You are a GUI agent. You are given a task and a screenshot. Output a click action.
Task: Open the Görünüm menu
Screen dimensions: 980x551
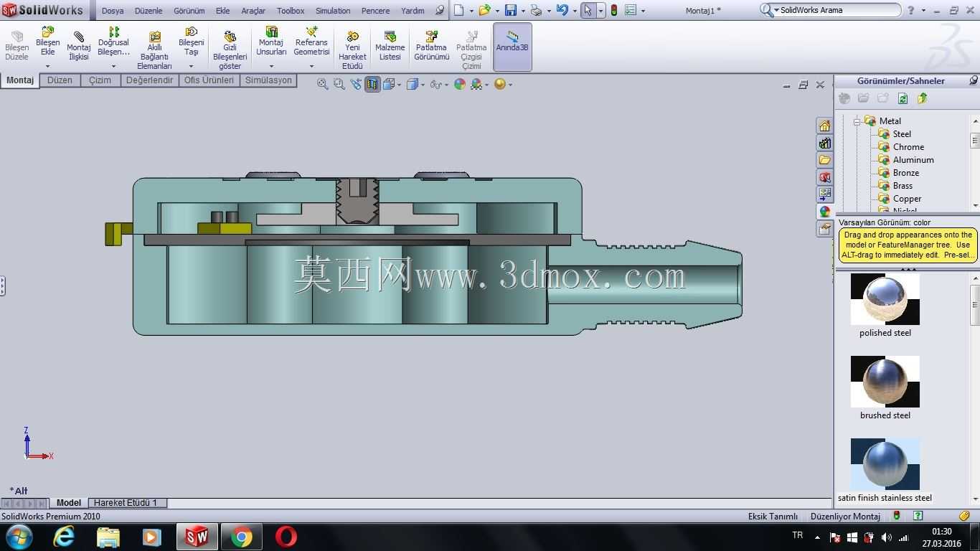click(x=189, y=11)
